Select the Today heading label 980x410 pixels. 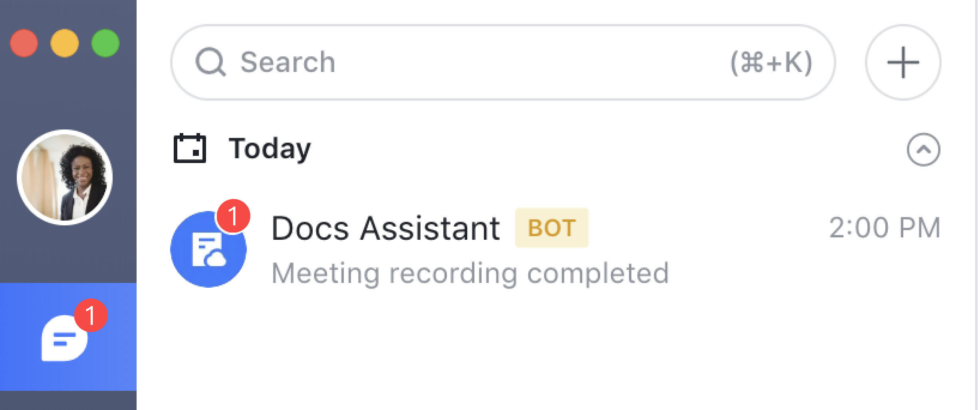(x=270, y=149)
